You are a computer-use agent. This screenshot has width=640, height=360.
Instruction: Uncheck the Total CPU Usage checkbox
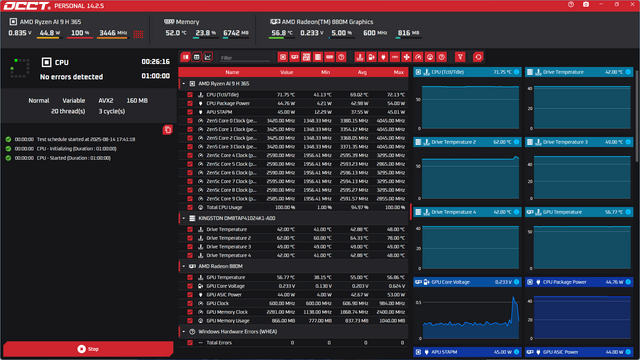tap(190, 207)
